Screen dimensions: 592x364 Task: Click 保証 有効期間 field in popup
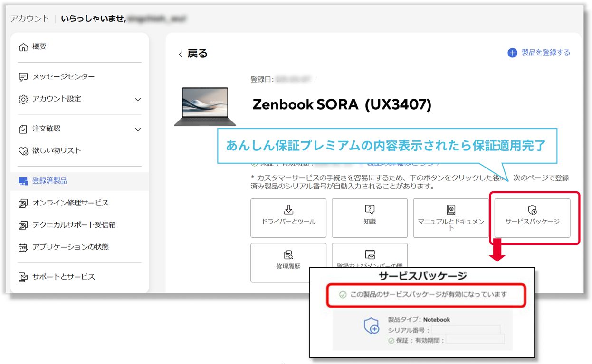[475, 339]
